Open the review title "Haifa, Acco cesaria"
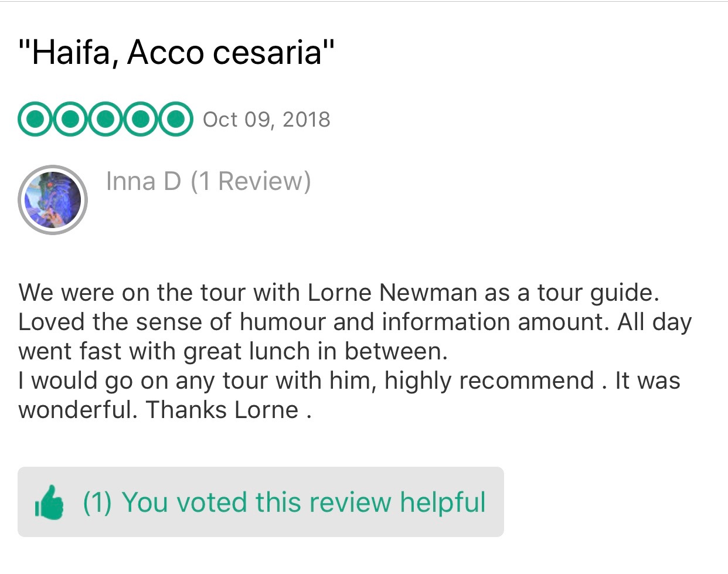Viewport: 728px width, 574px height. point(176,52)
